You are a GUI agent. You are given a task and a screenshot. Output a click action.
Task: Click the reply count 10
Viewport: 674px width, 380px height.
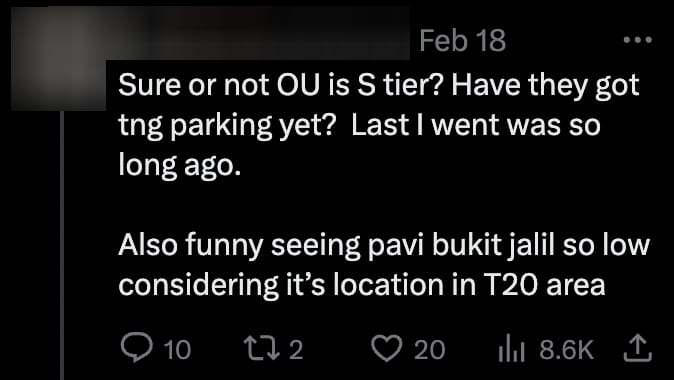178,350
